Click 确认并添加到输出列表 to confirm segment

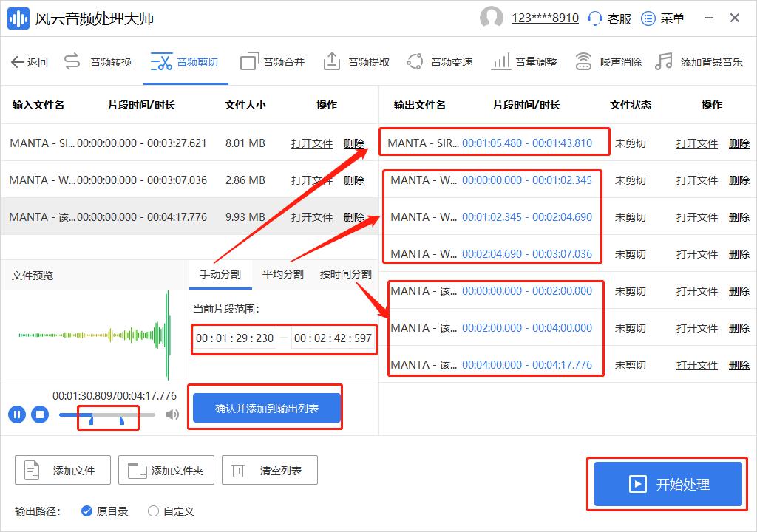tap(265, 407)
